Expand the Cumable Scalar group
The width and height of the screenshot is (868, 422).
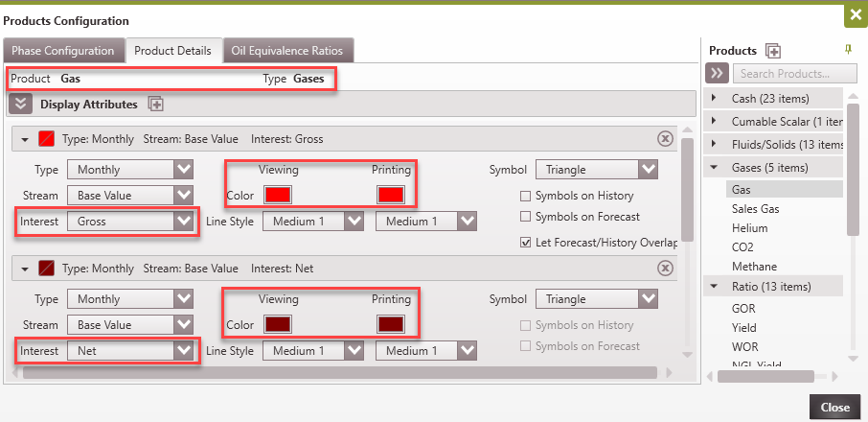click(714, 121)
